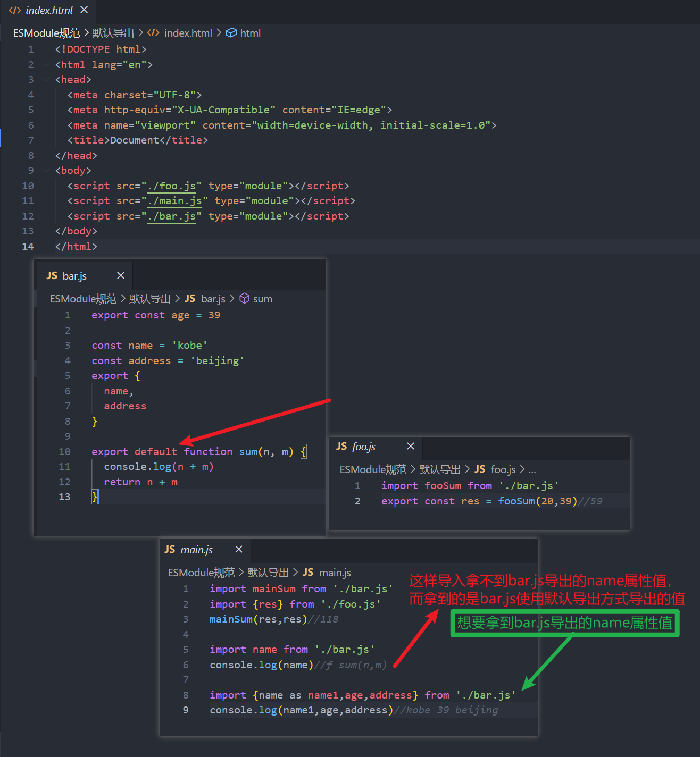The width and height of the screenshot is (700, 757).
Task: Click import {res} line in main.js
Action: (295, 604)
